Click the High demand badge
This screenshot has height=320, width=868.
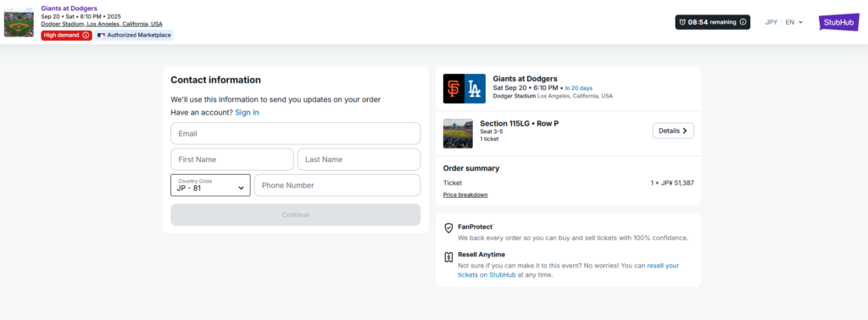[x=66, y=35]
